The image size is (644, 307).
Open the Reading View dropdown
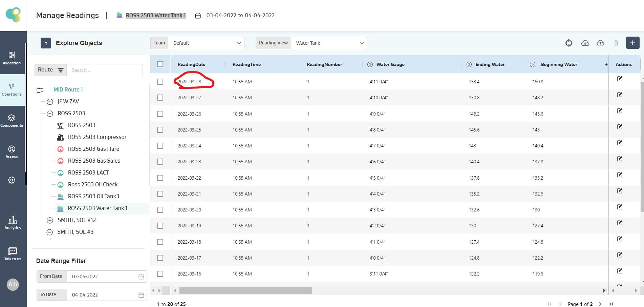point(329,43)
